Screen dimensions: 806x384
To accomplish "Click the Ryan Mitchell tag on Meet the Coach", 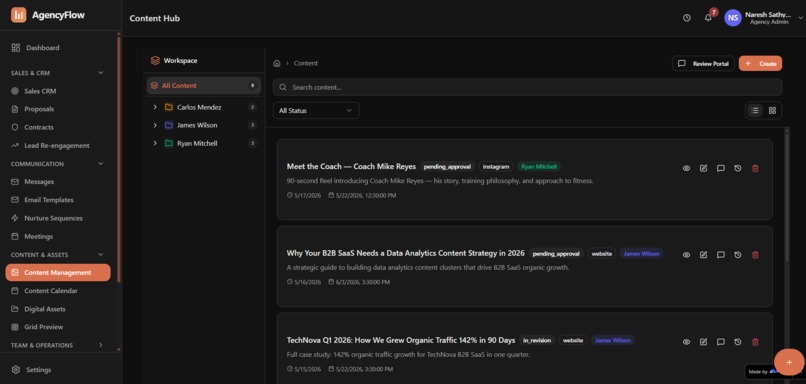I will coord(539,167).
